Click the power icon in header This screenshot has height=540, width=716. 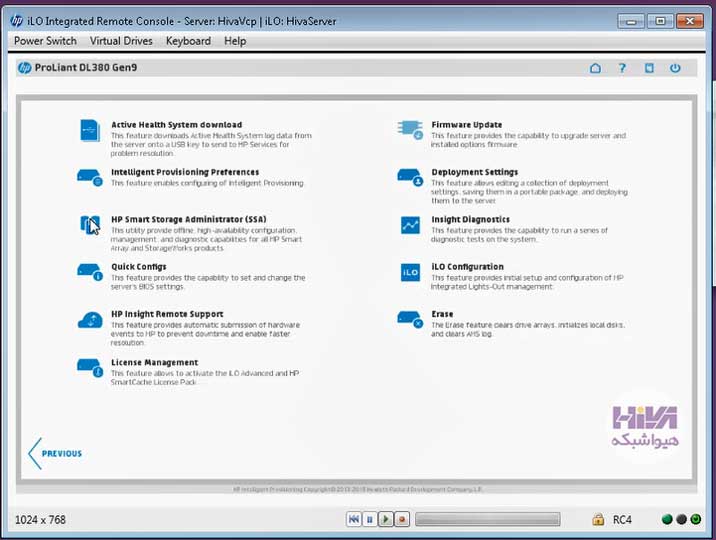point(675,68)
